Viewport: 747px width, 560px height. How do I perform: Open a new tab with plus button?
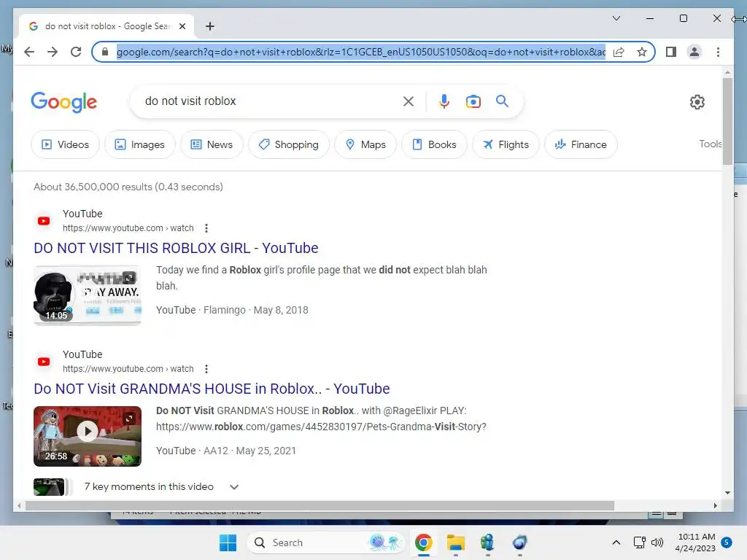[209, 26]
